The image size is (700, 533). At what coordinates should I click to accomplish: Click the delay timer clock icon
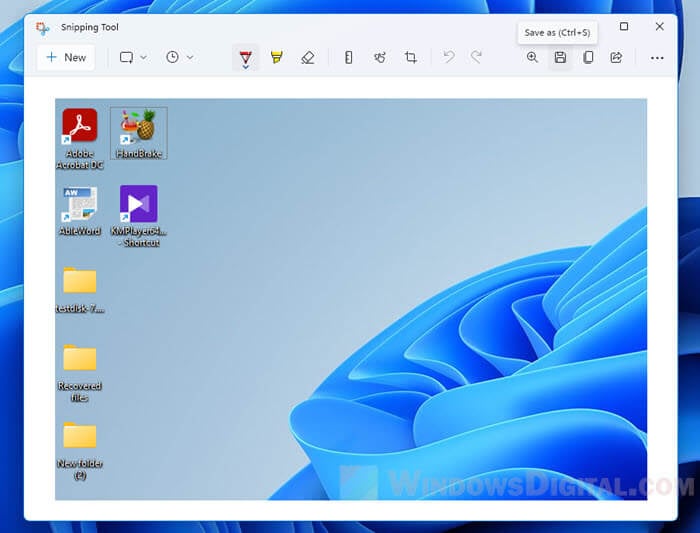tap(172, 57)
